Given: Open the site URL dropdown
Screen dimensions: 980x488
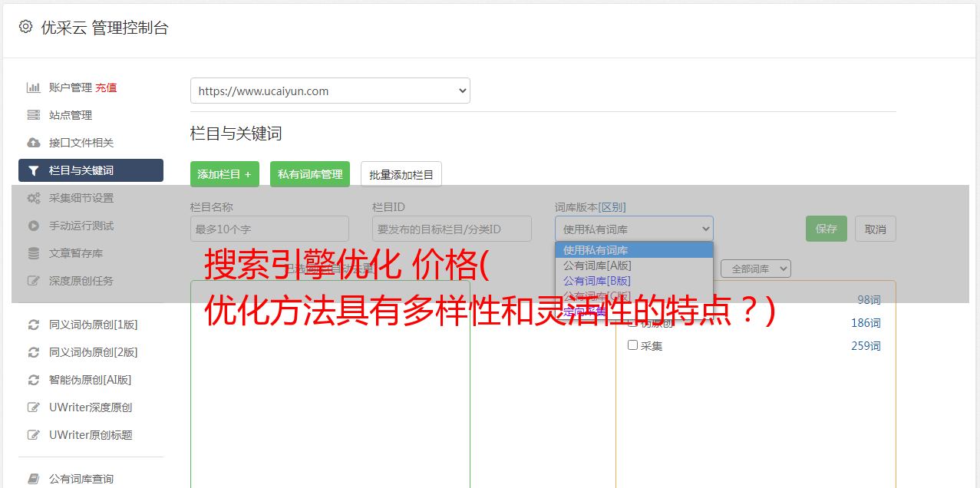Looking at the screenshot, I should pyautogui.click(x=330, y=91).
